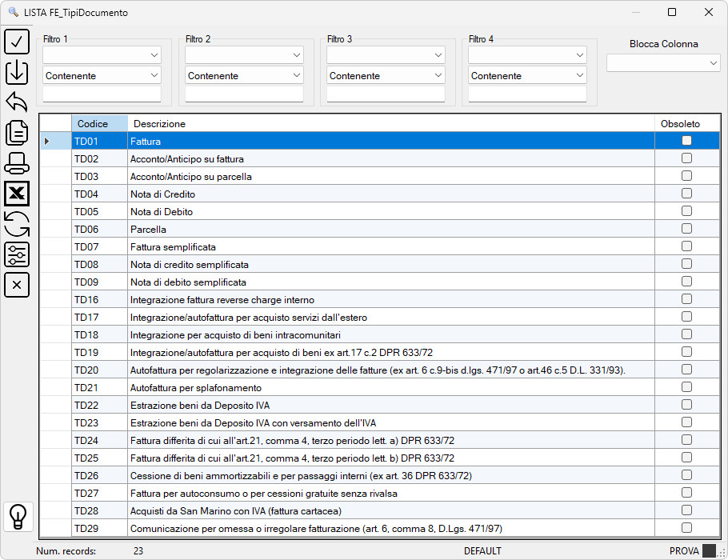Image resolution: width=728 pixels, height=560 pixels.
Task: Open Filtro 3 Contenente condition dropdown
Action: 386,75
